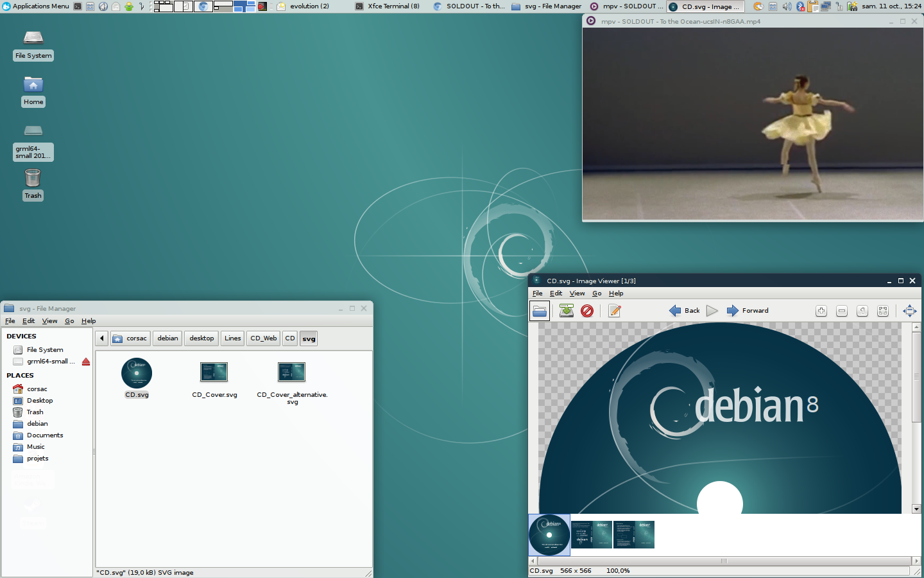
Task: Open the Applications Menu
Action: 35,6
